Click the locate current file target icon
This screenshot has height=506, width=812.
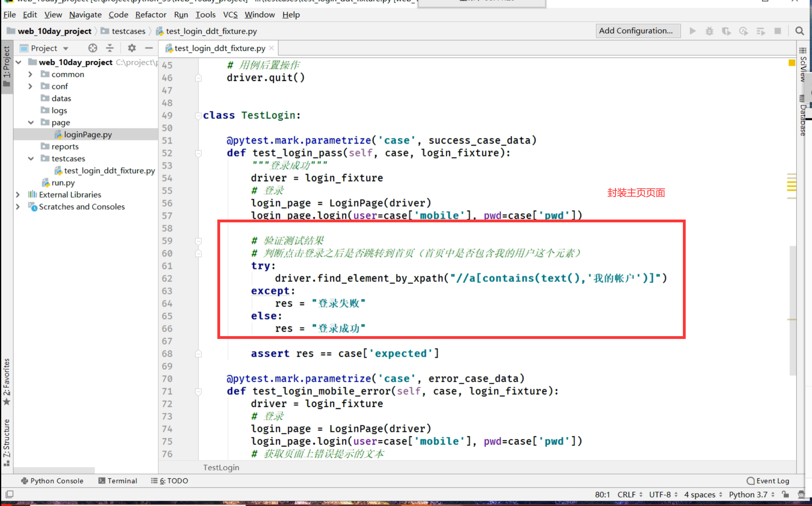[x=93, y=48]
